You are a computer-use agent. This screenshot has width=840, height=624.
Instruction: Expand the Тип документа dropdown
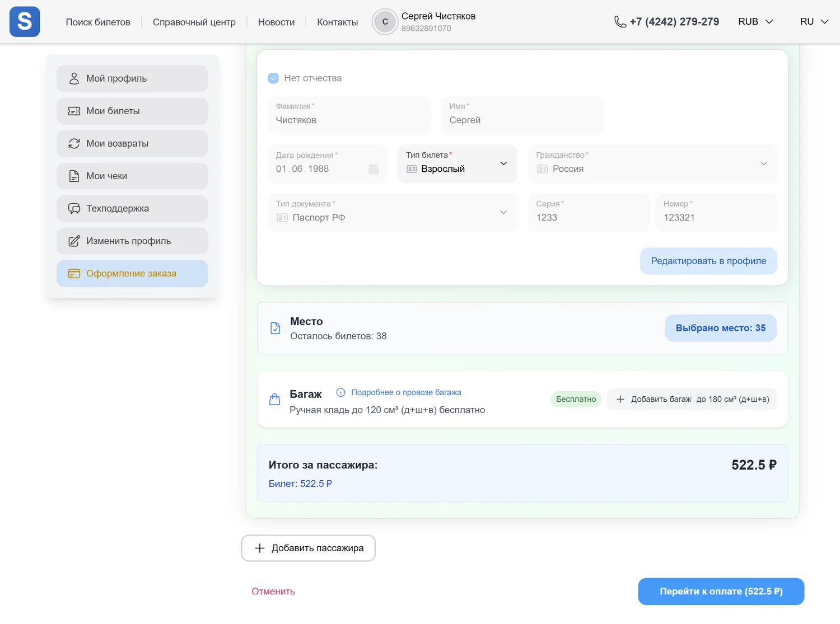pyautogui.click(x=393, y=212)
